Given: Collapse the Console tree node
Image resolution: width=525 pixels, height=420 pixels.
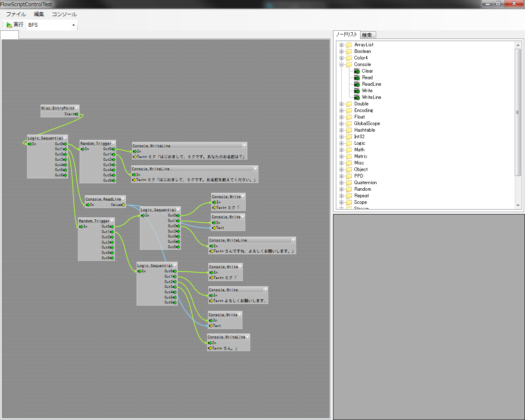Looking at the screenshot, I should pos(341,64).
